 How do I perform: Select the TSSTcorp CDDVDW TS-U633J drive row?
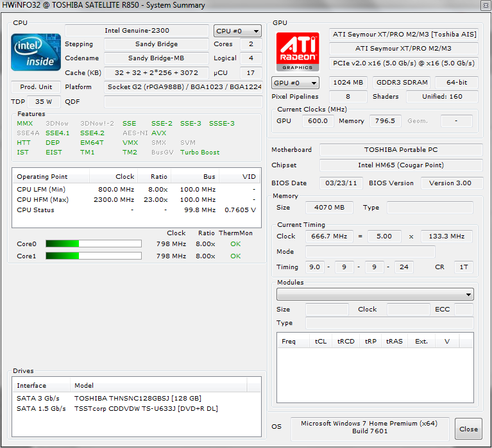137,408
